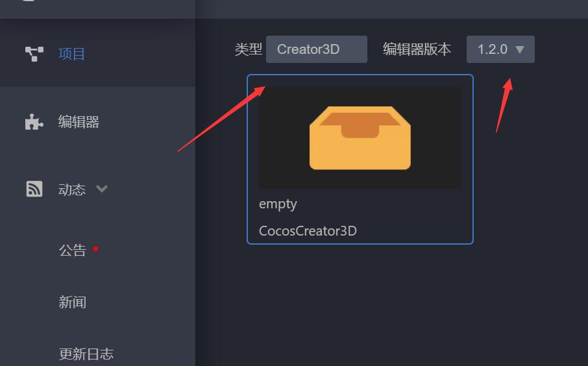Collapse the 动态 submenu chevron
The image size is (588, 366).
click(x=102, y=189)
